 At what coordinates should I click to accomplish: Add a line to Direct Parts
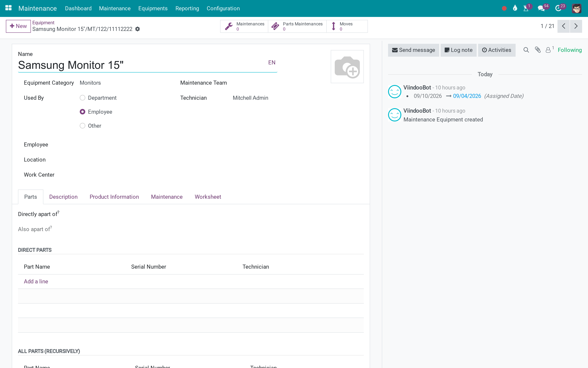coord(36,282)
